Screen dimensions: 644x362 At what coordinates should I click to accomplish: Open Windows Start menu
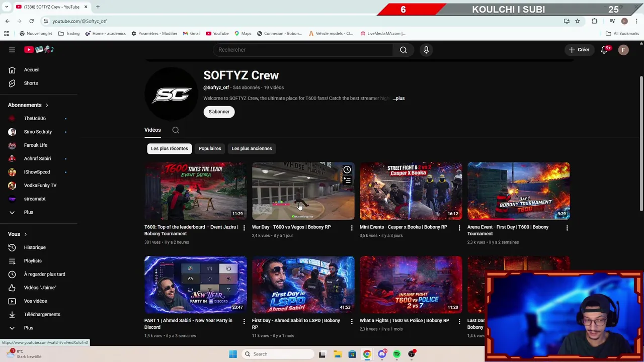(x=232, y=354)
